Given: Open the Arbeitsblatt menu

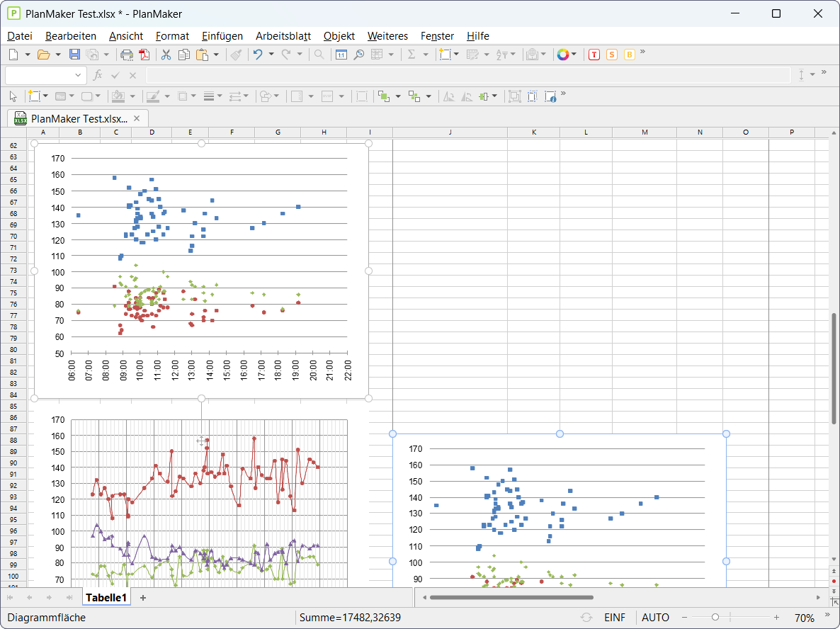Looking at the screenshot, I should click(x=283, y=36).
